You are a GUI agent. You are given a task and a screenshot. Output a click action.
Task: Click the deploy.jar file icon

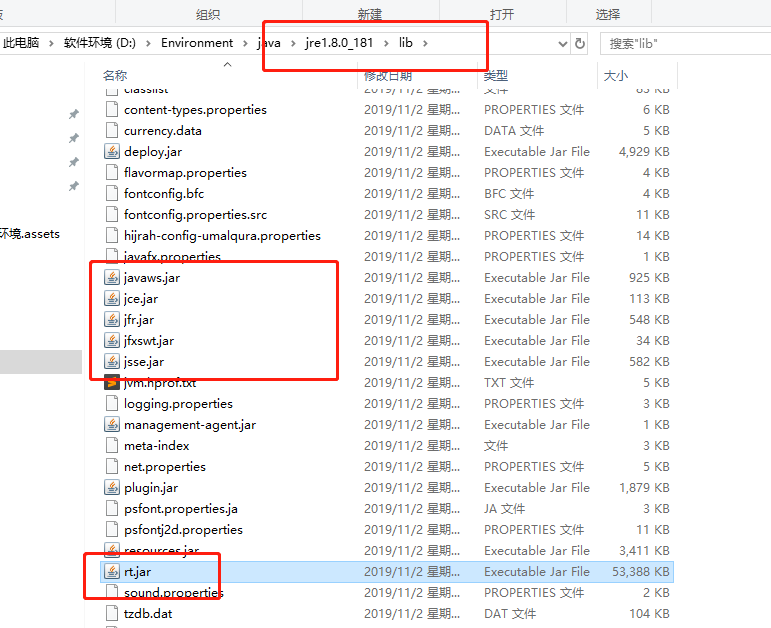tap(112, 151)
